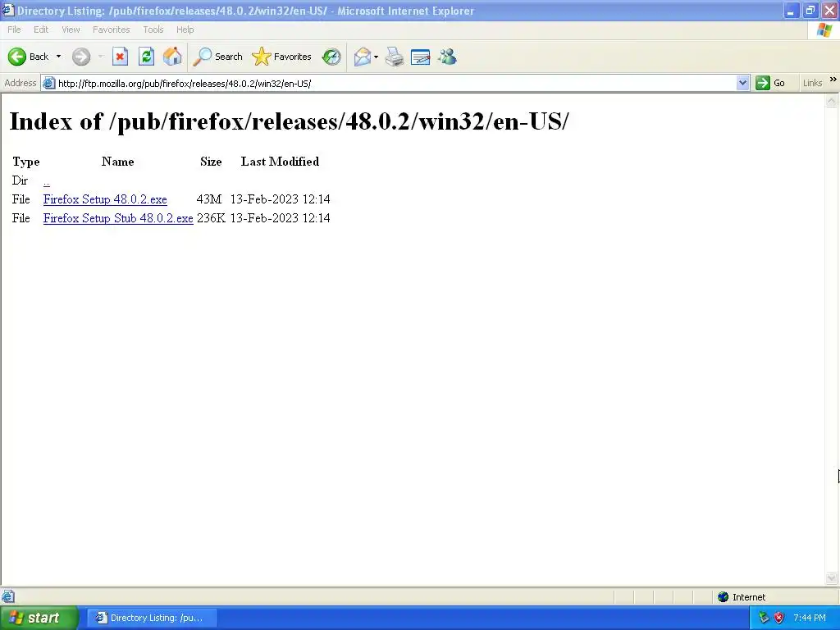
Task: Open the Messenger people icon
Action: coord(447,57)
